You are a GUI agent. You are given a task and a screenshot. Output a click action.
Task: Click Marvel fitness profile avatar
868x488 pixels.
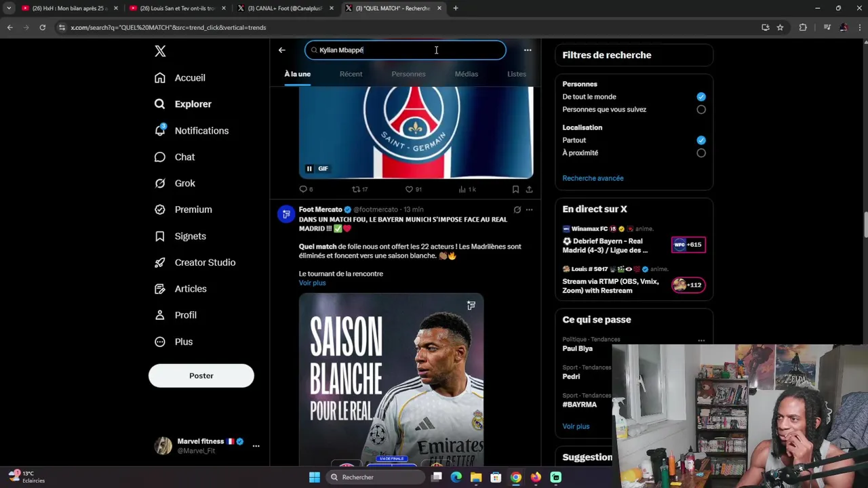pos(163,445)
